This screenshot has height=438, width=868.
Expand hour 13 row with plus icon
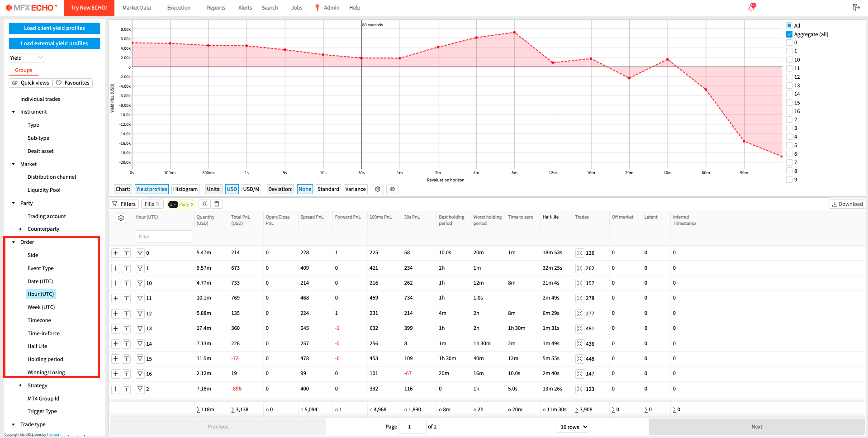116,328
